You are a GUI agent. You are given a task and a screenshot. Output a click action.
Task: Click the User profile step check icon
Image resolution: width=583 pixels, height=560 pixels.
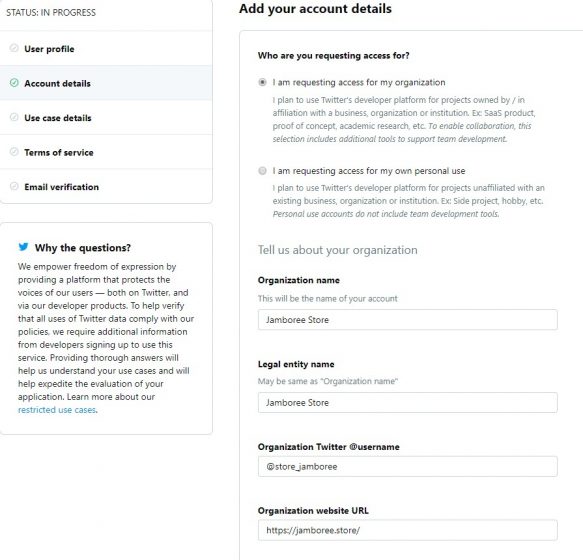pyautogui.click(x=14, y=48)
